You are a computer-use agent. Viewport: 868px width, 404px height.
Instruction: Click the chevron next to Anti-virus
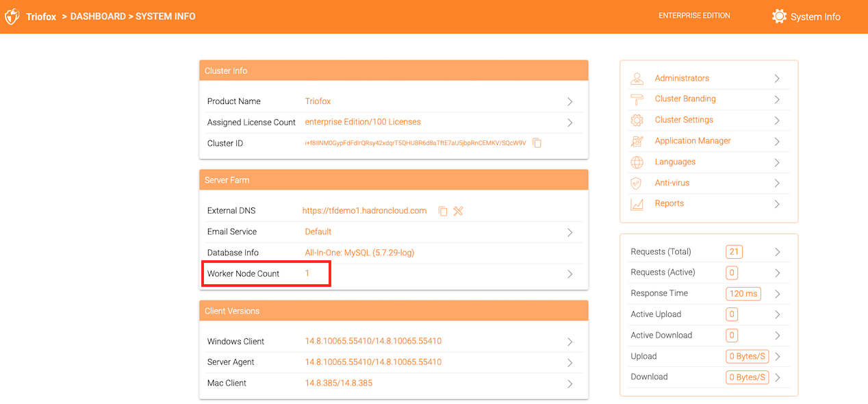(777, 184)
